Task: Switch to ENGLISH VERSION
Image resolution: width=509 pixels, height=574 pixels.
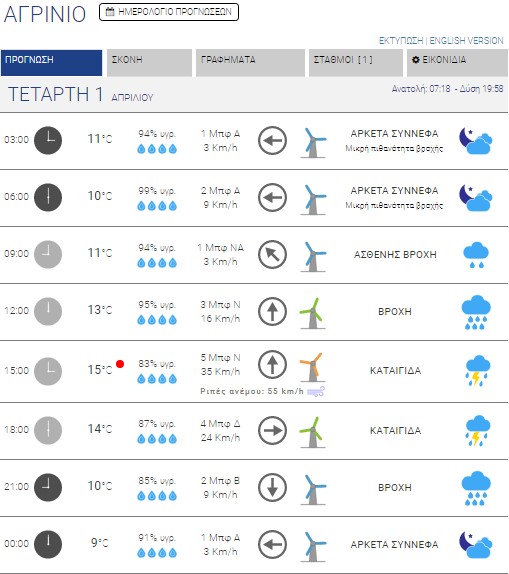Action: tap(466, 41)
